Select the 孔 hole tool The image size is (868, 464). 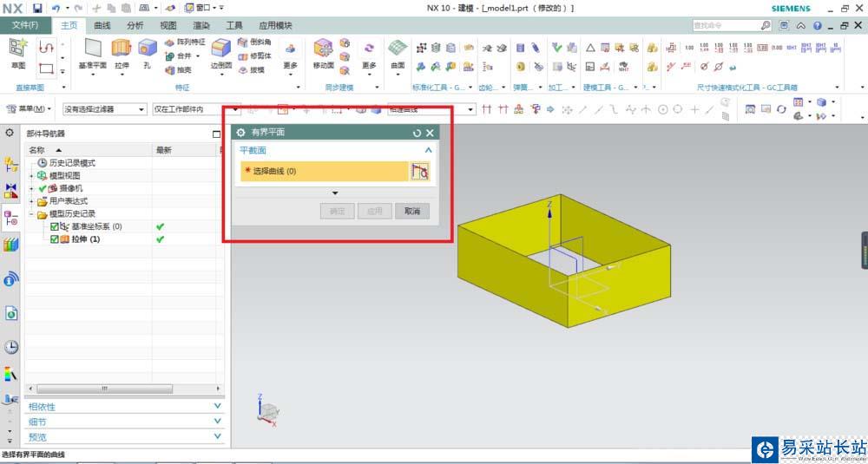coord(147,54)
